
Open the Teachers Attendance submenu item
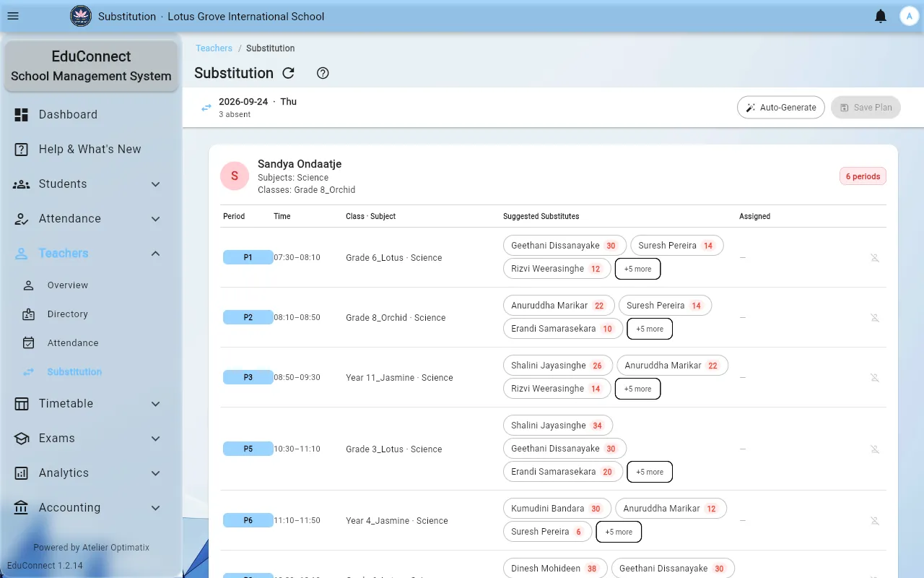click(x=91, y=342)
